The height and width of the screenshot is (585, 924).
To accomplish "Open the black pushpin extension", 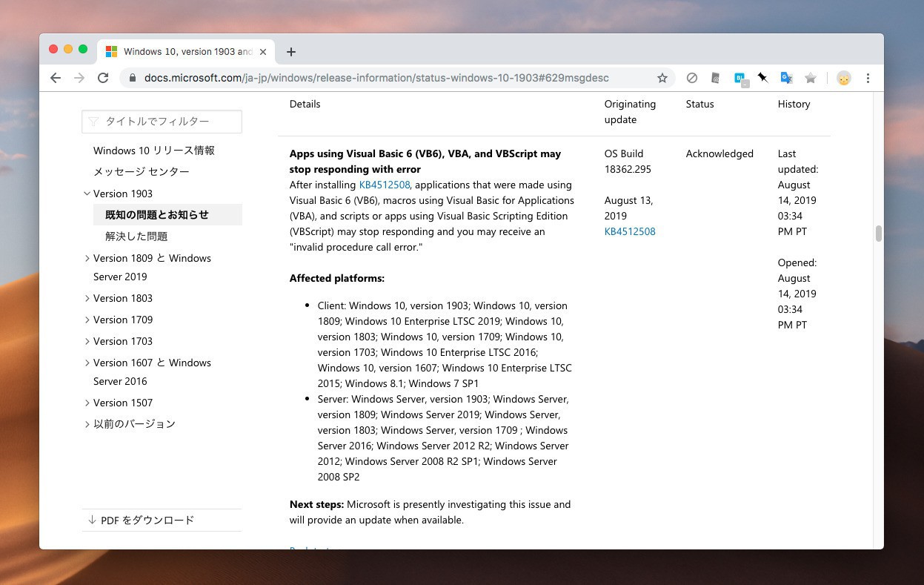I will 762,78.
